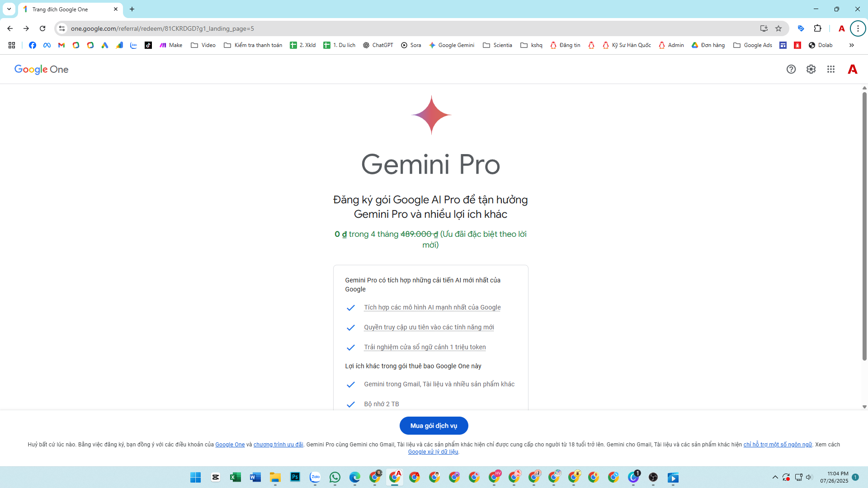Launch Photoshop from the taskbar
The height and width of the screenshot is (488, 868).
pos(295,477)
